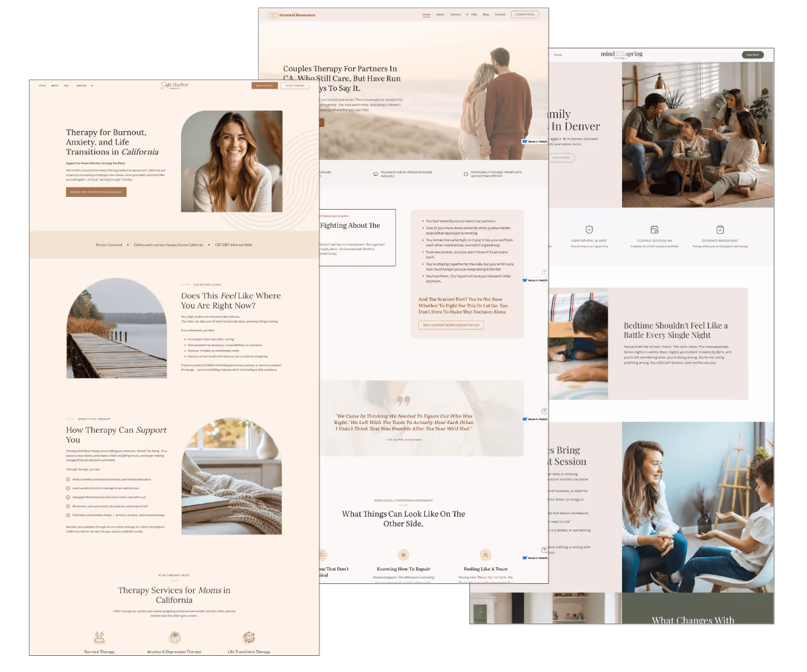Click the smiling therapist portrait photo
Viewport: 807px width, 672px height.
click(231, 161)
